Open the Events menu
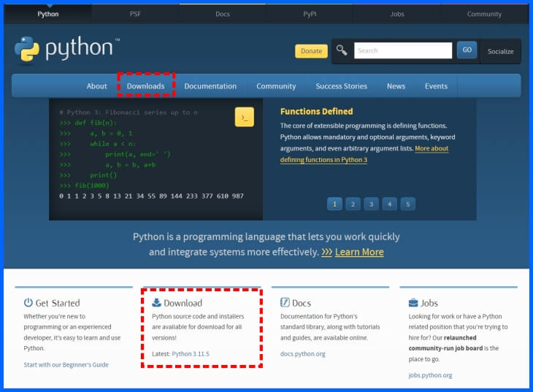Screen dimensions: 533x392 pos(436,86)
